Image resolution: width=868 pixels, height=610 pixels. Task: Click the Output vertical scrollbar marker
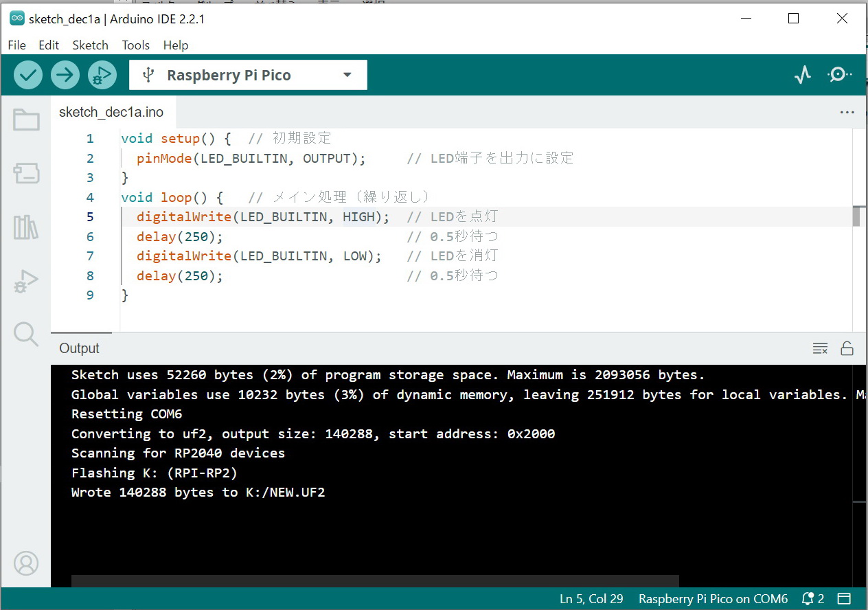coord(860,504)
